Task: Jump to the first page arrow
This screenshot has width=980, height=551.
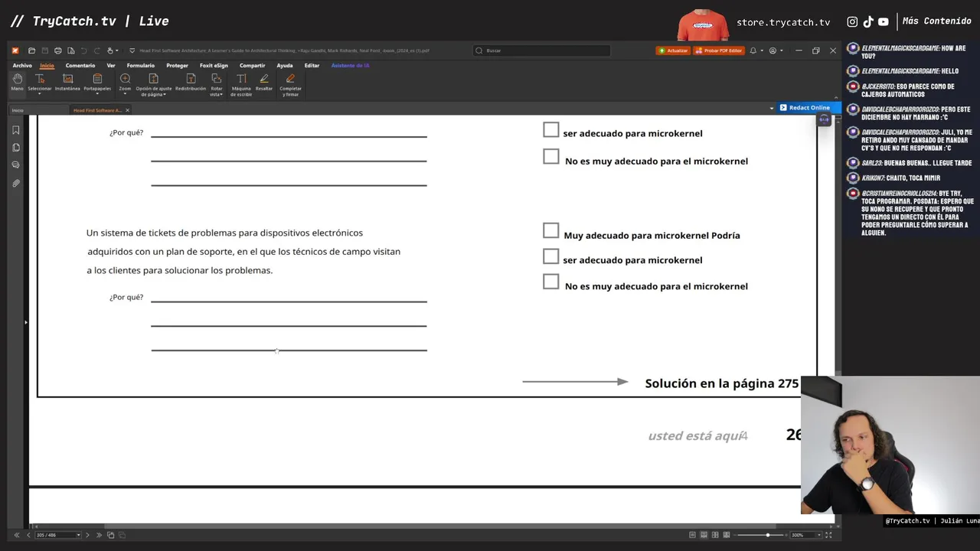Action: [x=17, y=535]
